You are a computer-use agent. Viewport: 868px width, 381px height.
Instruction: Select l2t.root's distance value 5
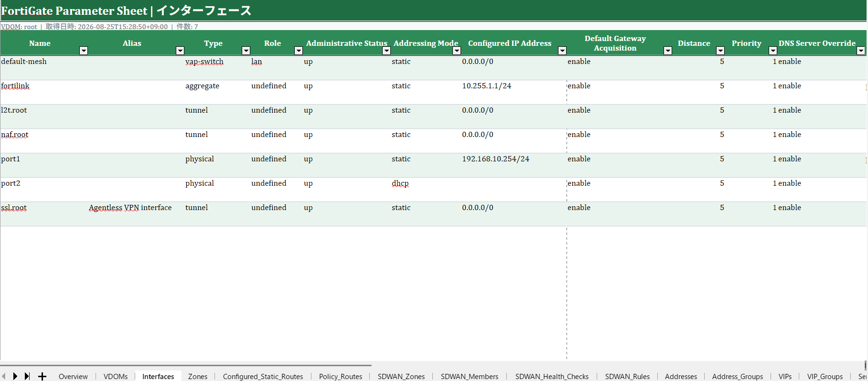click(698, 116)
